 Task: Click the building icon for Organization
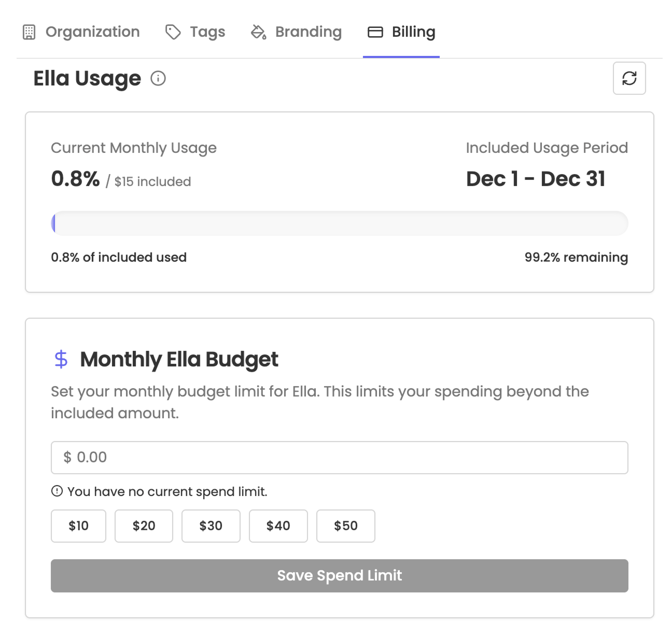coord(29,32)
